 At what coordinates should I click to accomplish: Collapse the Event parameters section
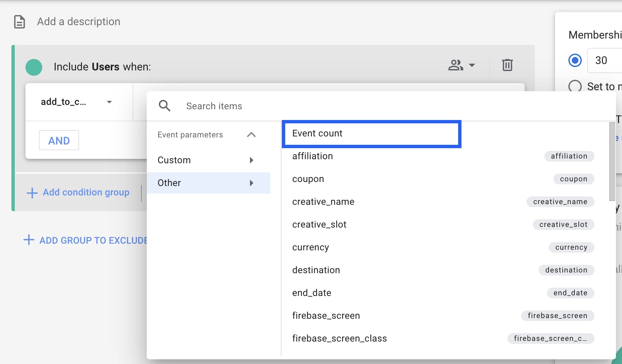251,135
